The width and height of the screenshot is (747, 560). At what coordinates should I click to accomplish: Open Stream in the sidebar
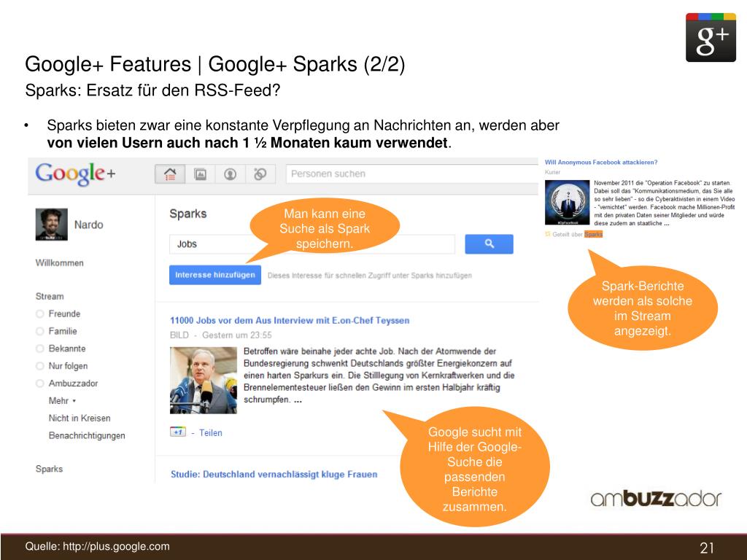(50, 296)
